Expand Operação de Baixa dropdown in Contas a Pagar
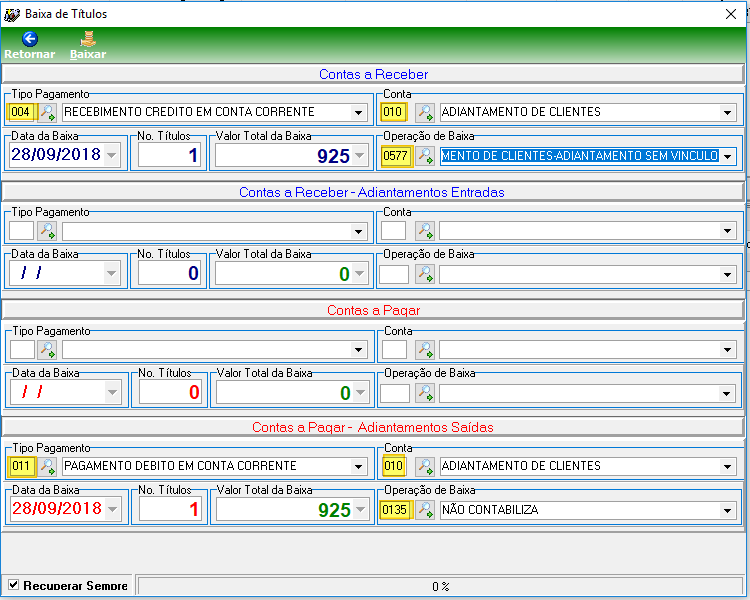This screenshot has width=750, height=600. [x=727, y=394]
